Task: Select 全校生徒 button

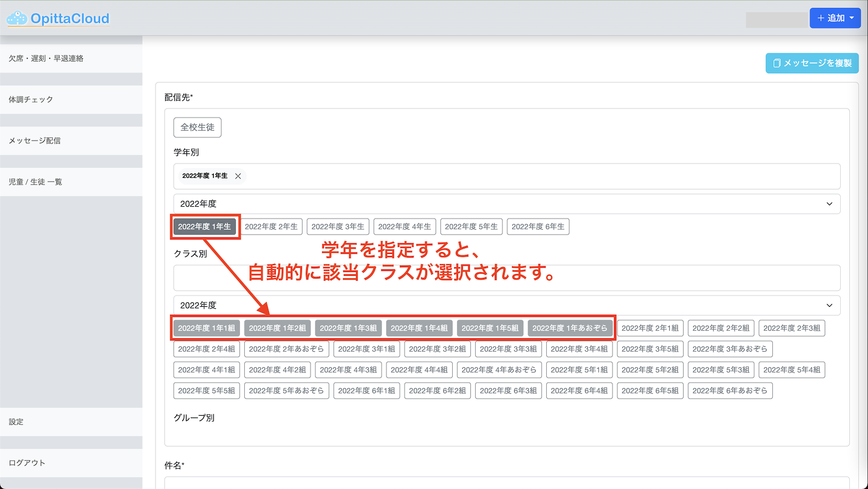Action: [197, 127]
